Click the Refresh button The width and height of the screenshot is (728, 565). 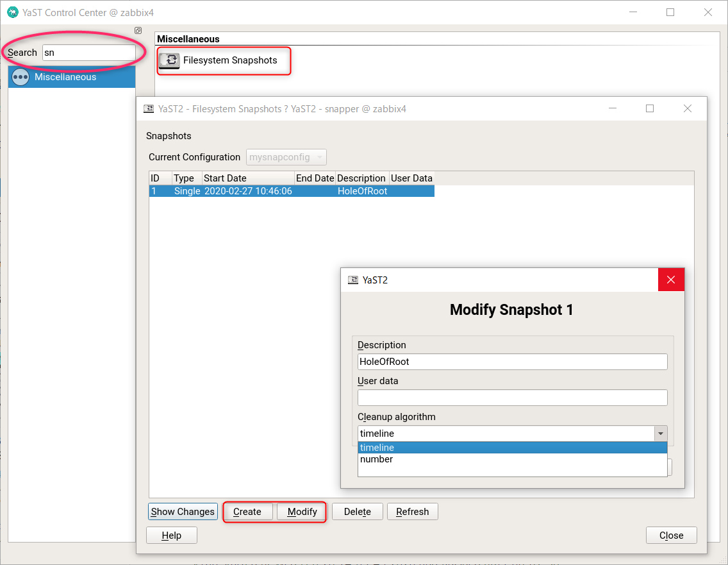412,512
